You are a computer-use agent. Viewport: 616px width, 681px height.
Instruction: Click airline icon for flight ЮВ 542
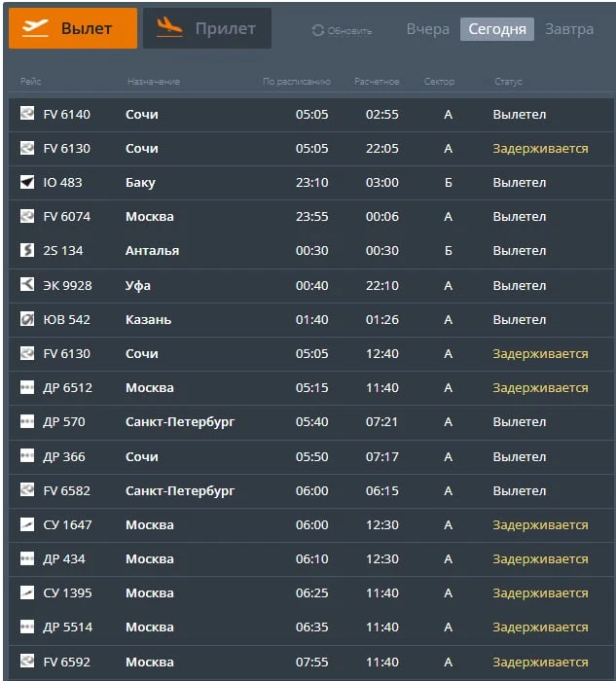click(x=27, y=319)
